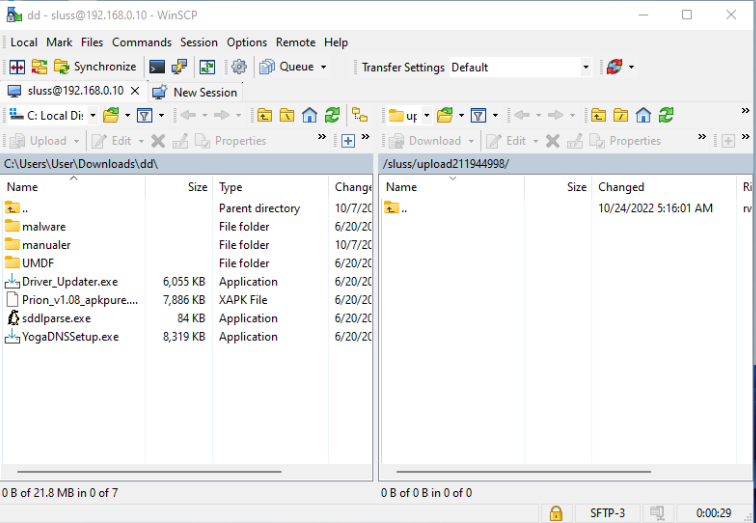This screenshot has width=756, height=523.
Task: Click the remote panel horizontal scrollbar
Action: coord(524,472)
